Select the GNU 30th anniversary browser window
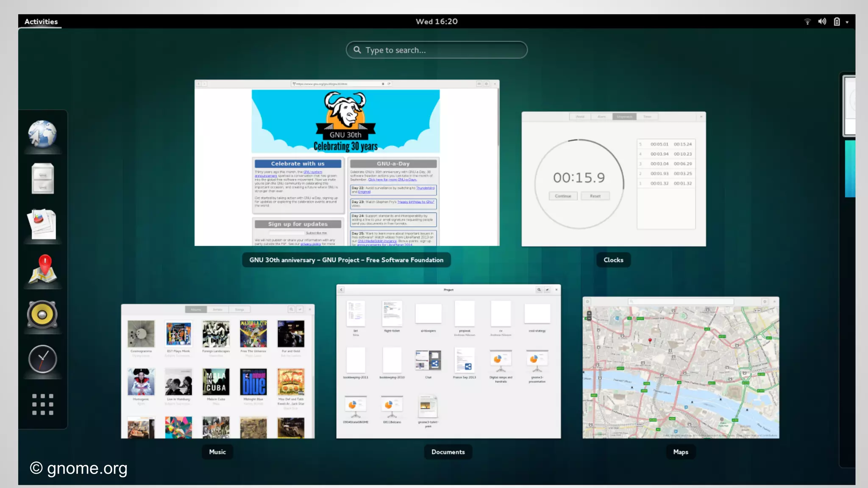868x488 pixels. [347, 163]
